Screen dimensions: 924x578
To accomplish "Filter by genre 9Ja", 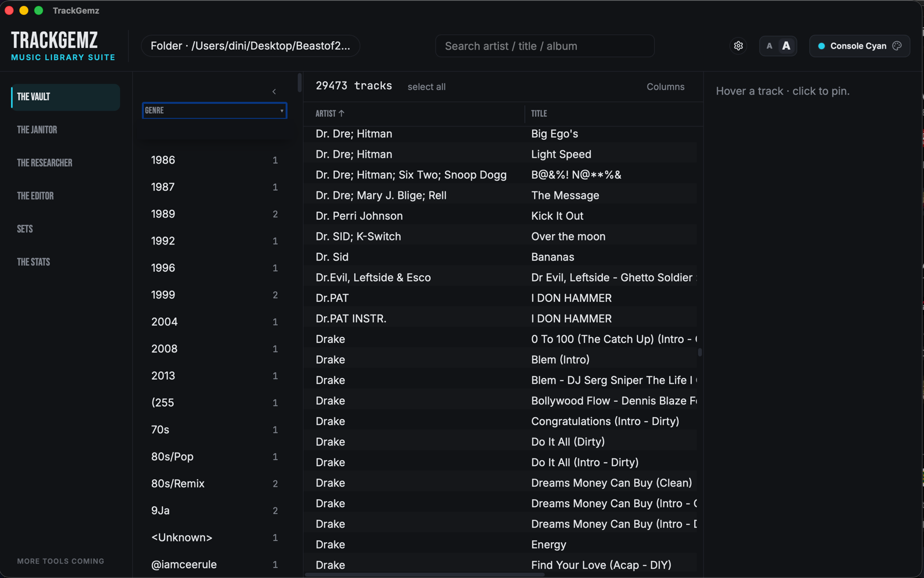I will [214, 510].
